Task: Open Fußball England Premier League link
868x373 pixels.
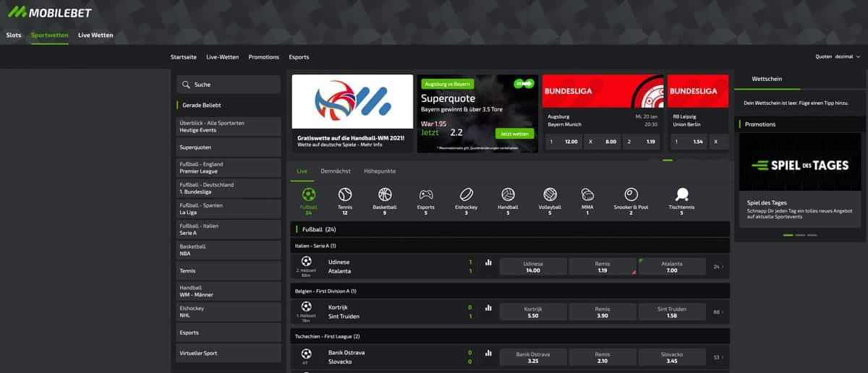Action: pyautogui.click(x=229, y=168)
